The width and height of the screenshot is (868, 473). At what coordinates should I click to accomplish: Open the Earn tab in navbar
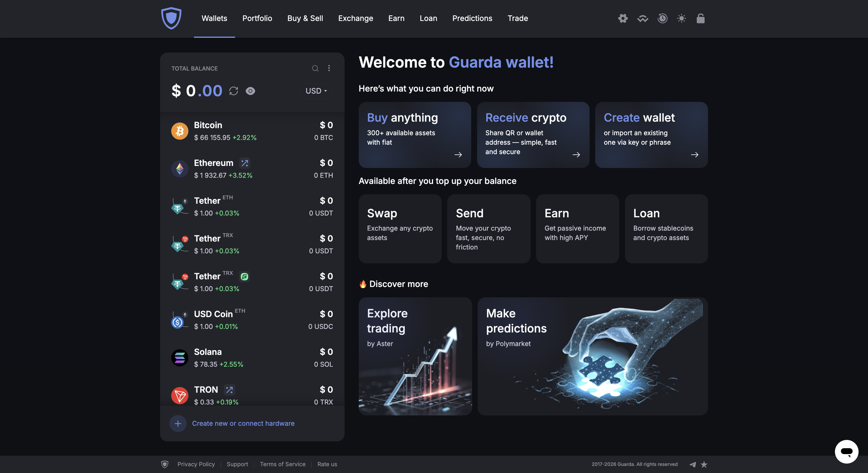[396, 18]
